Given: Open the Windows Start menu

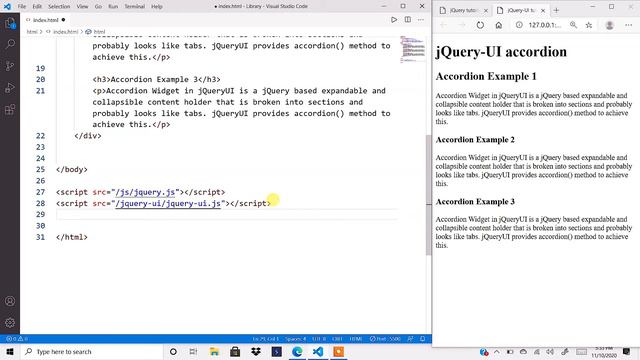Looking at the screenshot, I should point(10,351).
